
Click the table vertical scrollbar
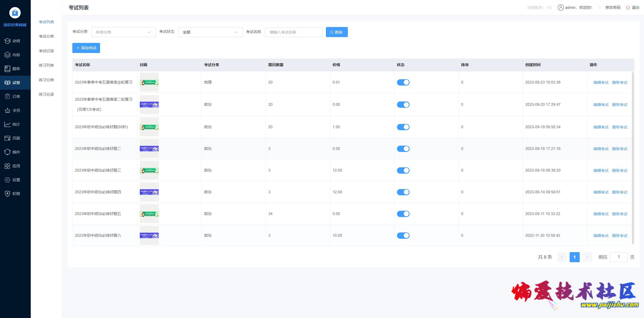tap(633, 158)
